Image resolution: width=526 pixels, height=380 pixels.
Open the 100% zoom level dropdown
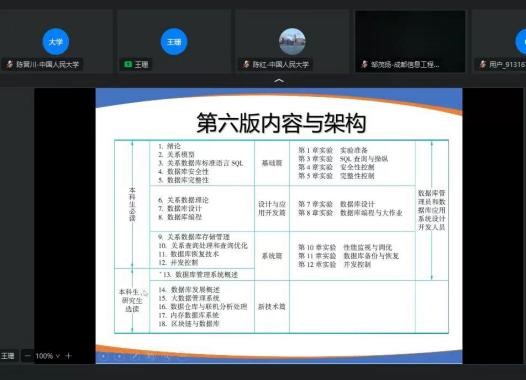tap(48, 356)
